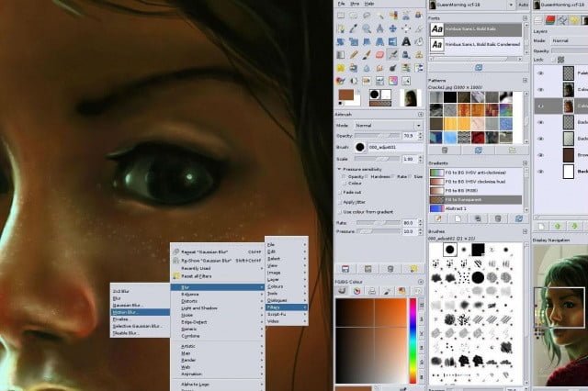The image size is (588, 391).
Task: Activate the Rectangle Select tool
Action: 341,16
